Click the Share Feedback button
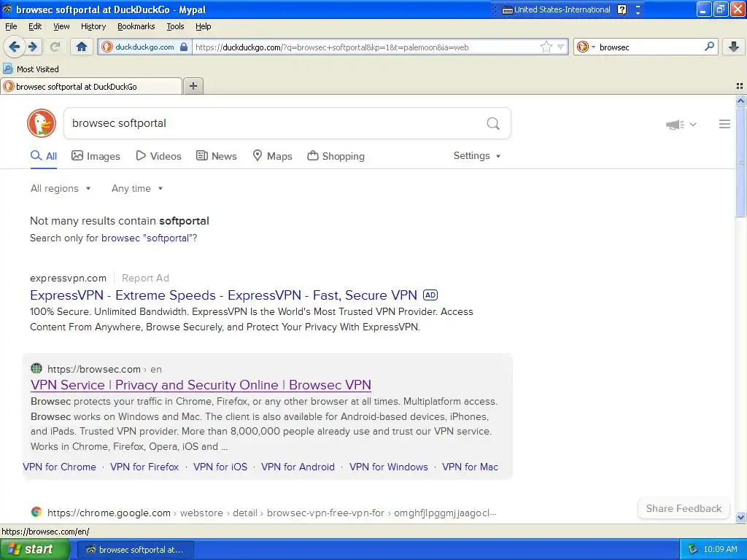This screenshot has width=747, height=560. coord(684,508)
